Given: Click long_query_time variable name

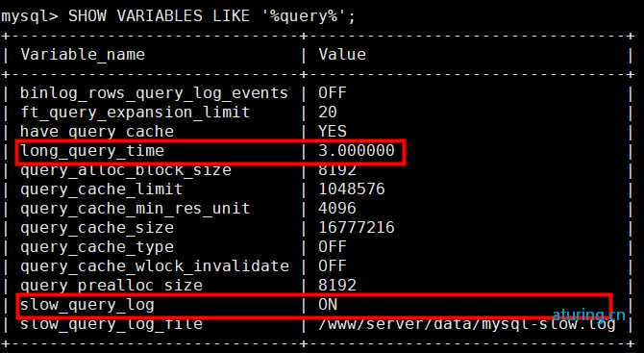Looking at the screenshot, I should click(x=92, y=151).
